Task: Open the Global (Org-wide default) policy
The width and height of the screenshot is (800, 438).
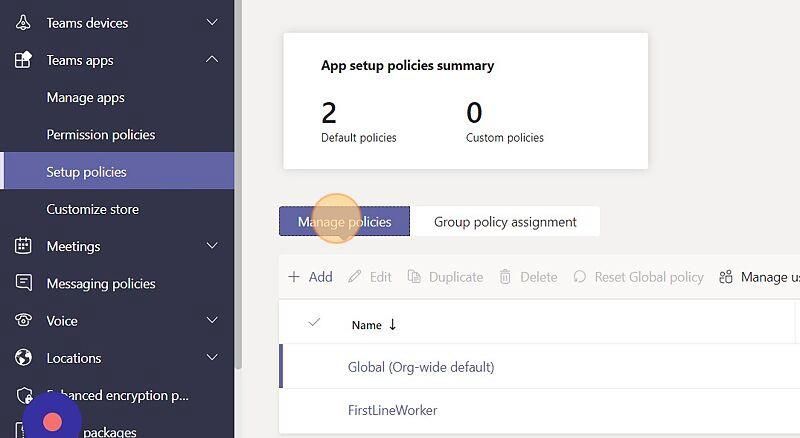Action: click(421, 367)
